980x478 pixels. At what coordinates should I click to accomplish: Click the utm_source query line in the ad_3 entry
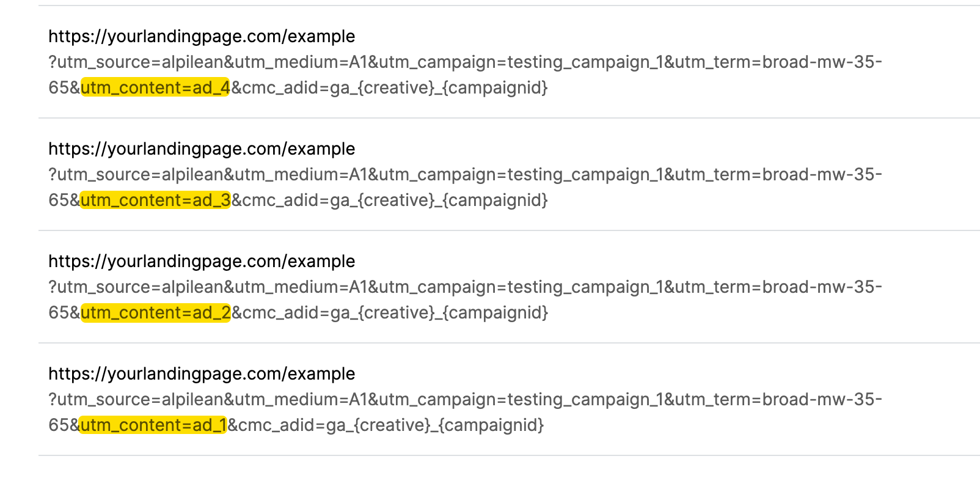pyautogui.click(x=465, y=175)
